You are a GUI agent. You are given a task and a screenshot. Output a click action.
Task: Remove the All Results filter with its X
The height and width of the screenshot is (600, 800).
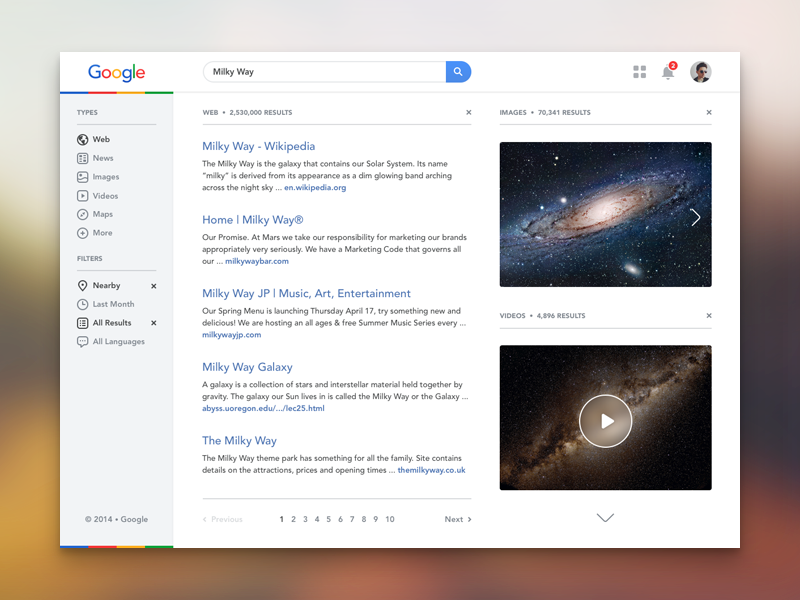click(x=154, y=323)
